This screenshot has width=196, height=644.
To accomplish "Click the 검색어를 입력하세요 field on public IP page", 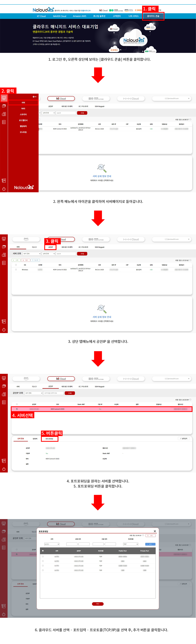I will pos(54,393).
